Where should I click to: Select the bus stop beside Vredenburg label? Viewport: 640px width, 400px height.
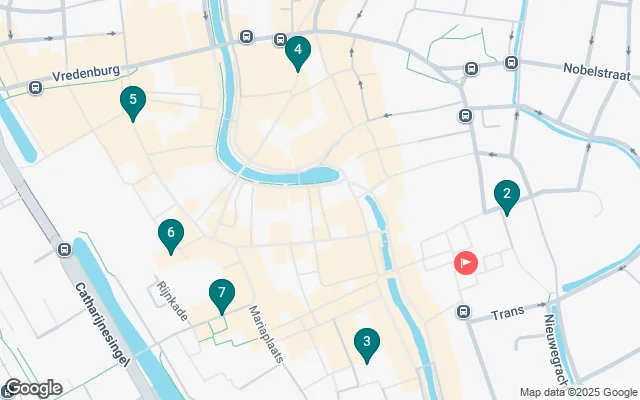[36, 87]
